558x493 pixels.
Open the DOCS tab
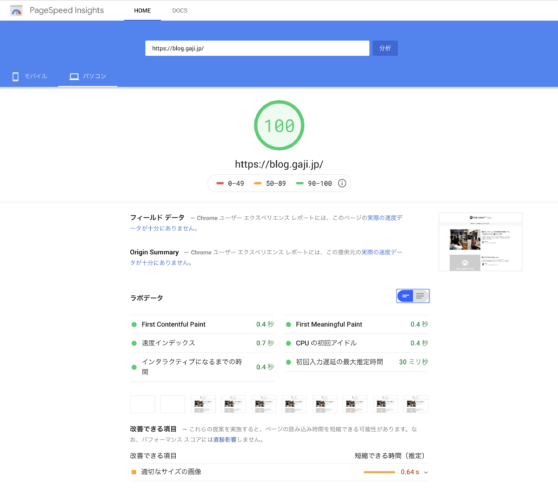(x=180, y=11)
